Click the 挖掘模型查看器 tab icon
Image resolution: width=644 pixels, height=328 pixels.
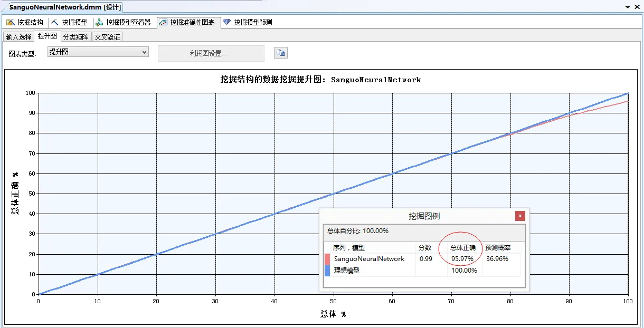click(x=99, y=22)
